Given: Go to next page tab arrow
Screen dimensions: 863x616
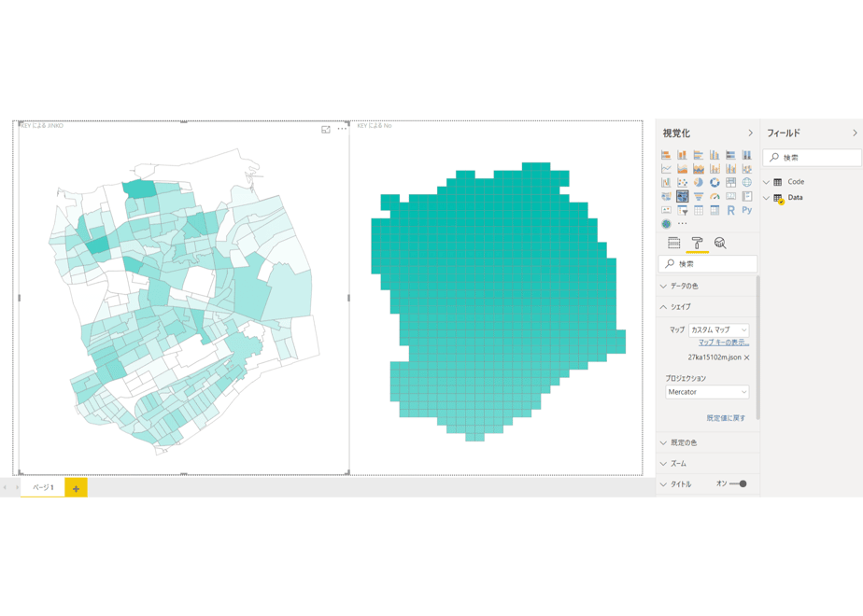Looking at the screenshot, I should click(17, 487).
